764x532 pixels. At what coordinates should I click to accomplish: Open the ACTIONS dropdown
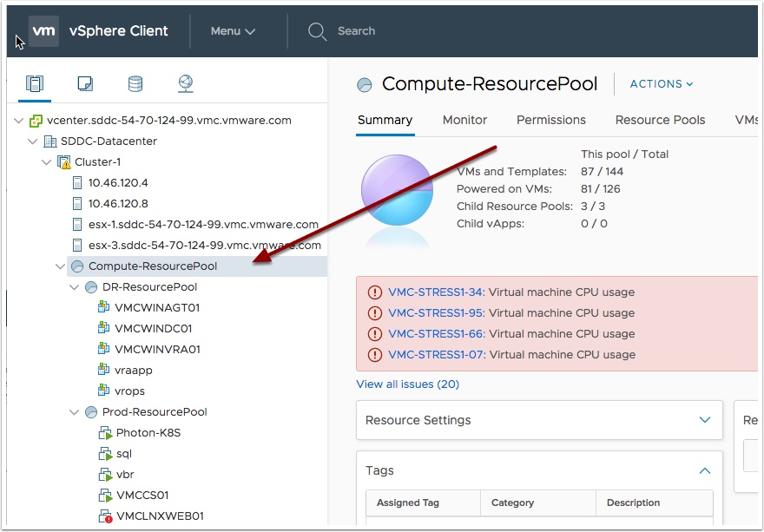point(662,84)
